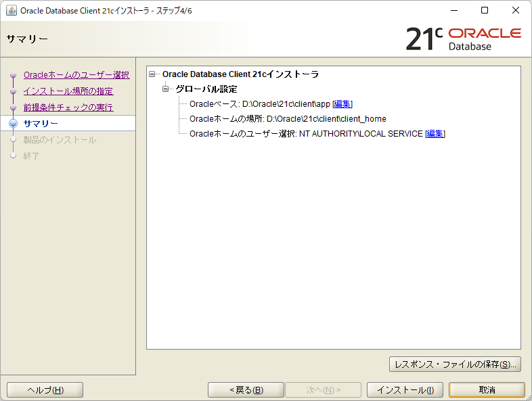Minimize the installer window
The image size is (532, 401).
point(454,11)
